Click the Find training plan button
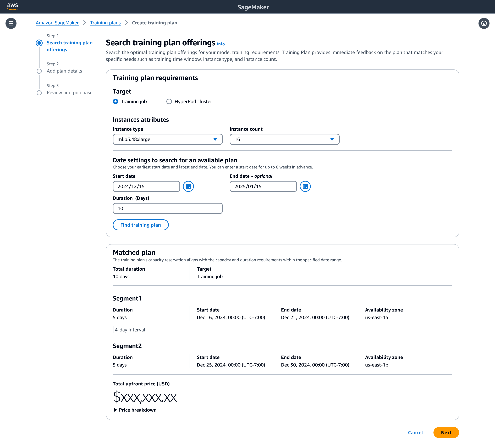495x448 pixels. [141, 225]
